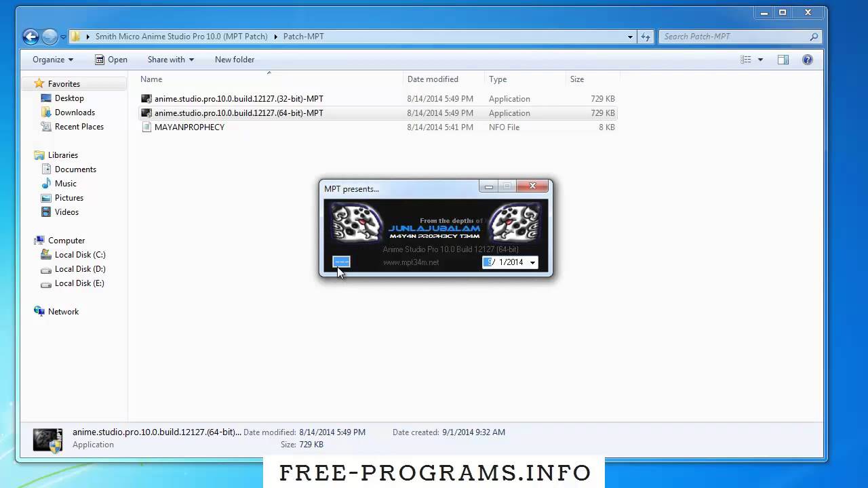Screen dimensions: 868x488
Task: Open Local Disk (E:)
Action: [x=79, y=283]
